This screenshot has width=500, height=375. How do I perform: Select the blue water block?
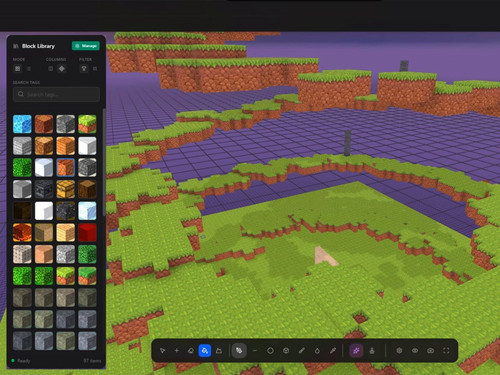(x=22, y=124)
